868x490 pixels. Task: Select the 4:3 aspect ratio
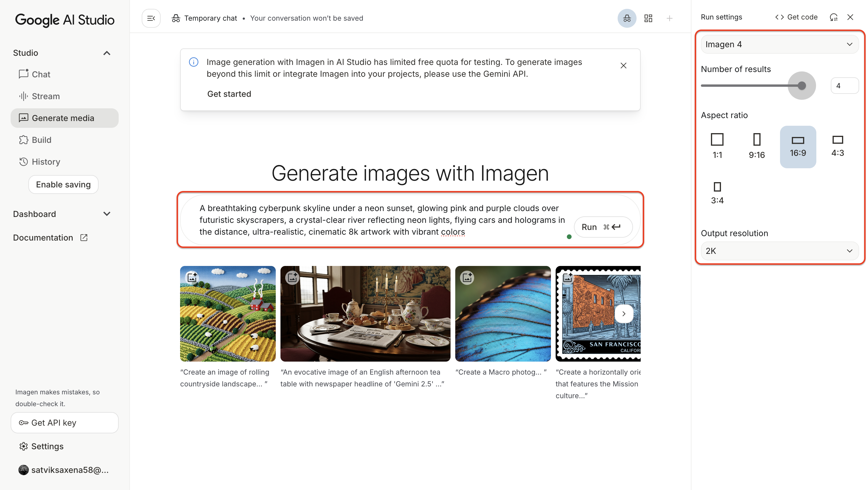tap(838, 147)
